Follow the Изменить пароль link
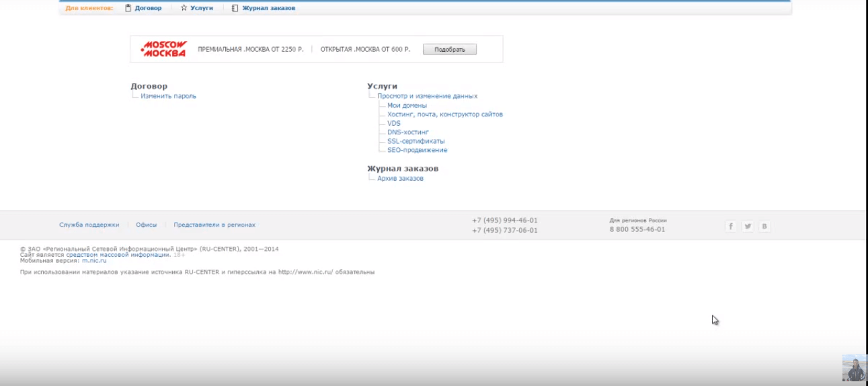 [x=168, y=96]
